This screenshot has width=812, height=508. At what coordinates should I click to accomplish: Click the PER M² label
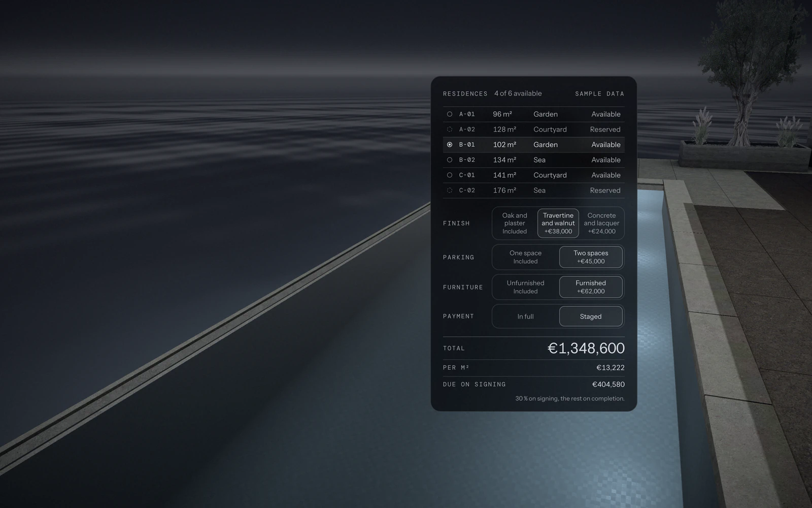pos(456,368)
